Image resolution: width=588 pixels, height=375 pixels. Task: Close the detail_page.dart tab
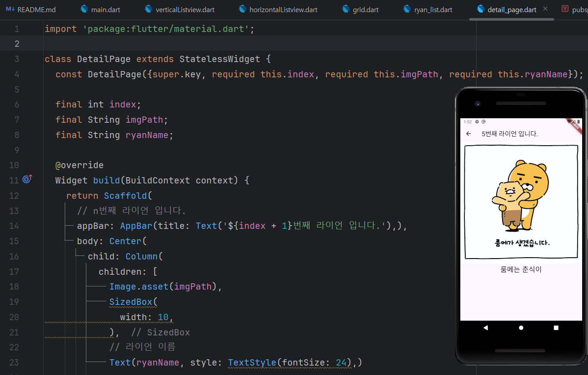(x=545, y=9)
